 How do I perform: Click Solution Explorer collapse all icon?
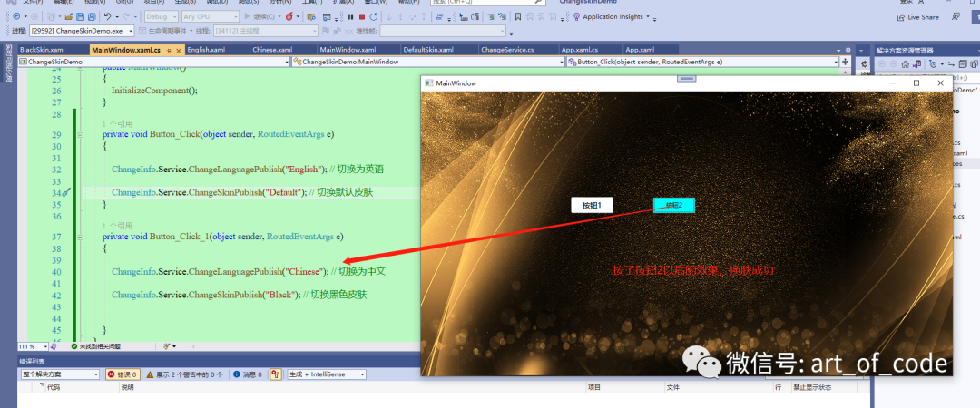click(963, 63)
